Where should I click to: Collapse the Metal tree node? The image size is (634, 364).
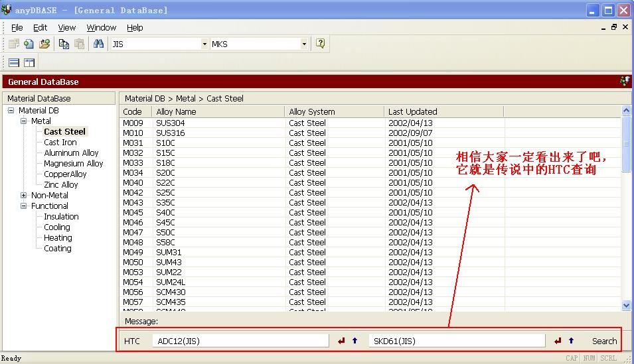[23, 121]
